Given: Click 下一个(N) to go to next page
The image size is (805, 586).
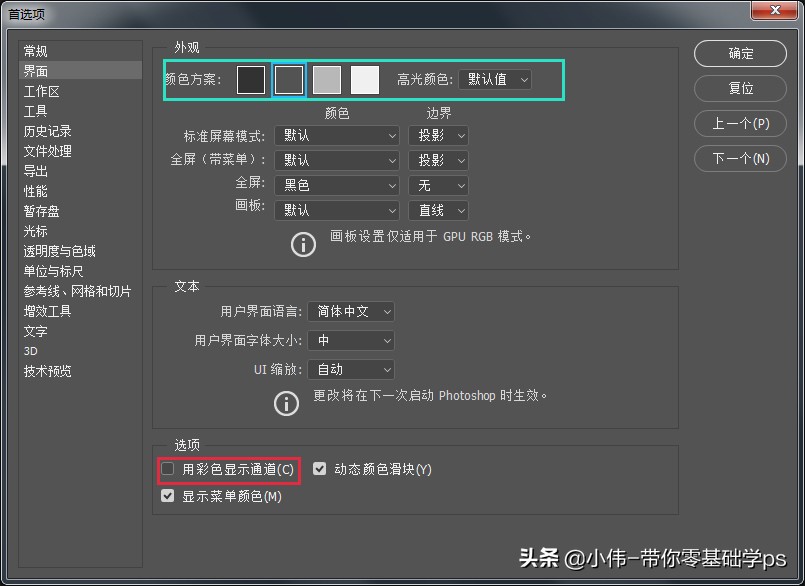Looking at the screenshot, I should click(x=740, y=158).
